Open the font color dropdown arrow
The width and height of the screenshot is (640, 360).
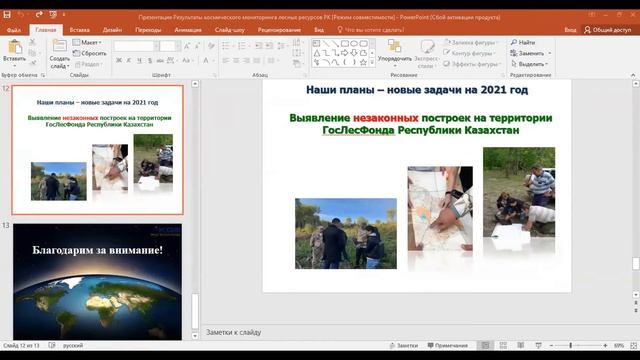coord(213,60)
